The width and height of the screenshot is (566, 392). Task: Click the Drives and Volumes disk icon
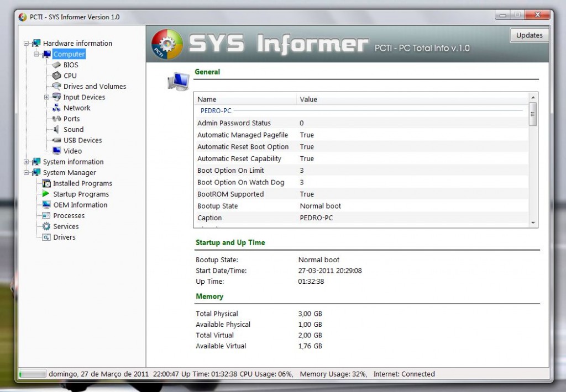tap(56, 86)
